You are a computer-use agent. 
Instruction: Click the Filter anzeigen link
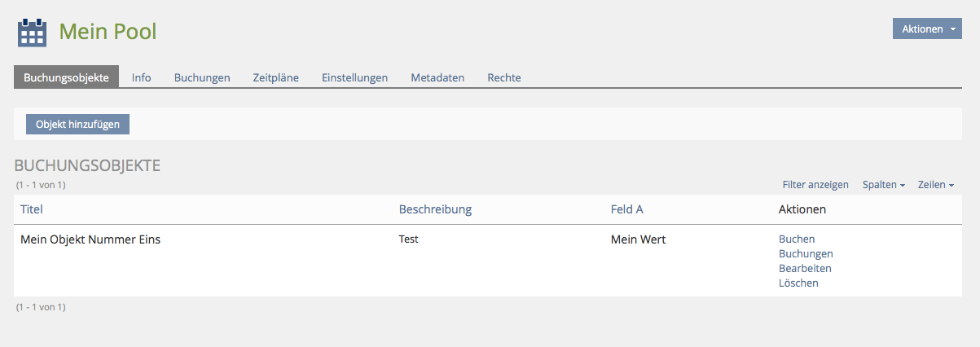(815, 185)
